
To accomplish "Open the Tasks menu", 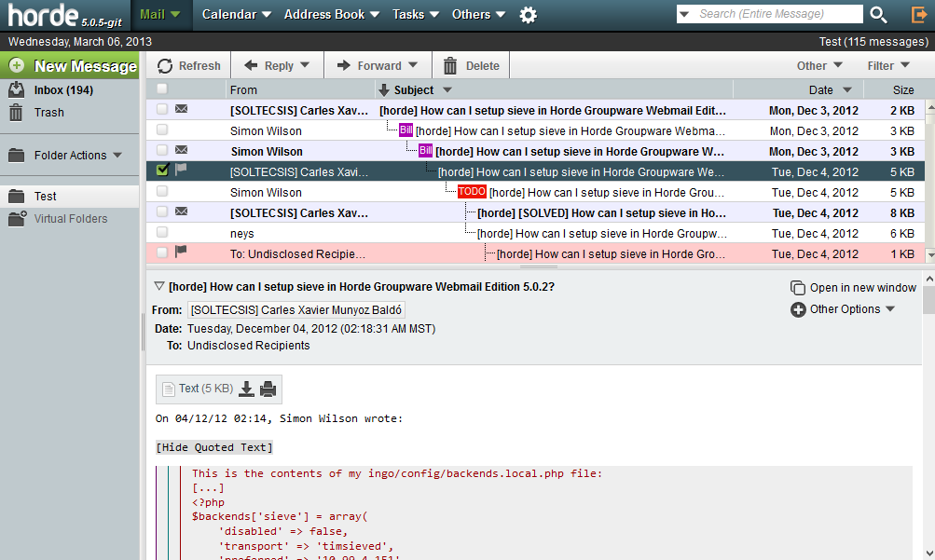I will tap(416, 14).
